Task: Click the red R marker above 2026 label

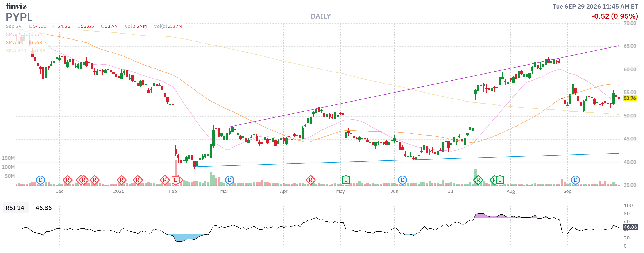Action: tap(122, 180)
